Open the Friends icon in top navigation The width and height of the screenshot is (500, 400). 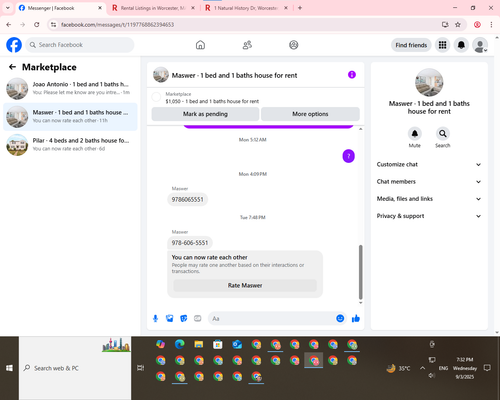point(247,45)
